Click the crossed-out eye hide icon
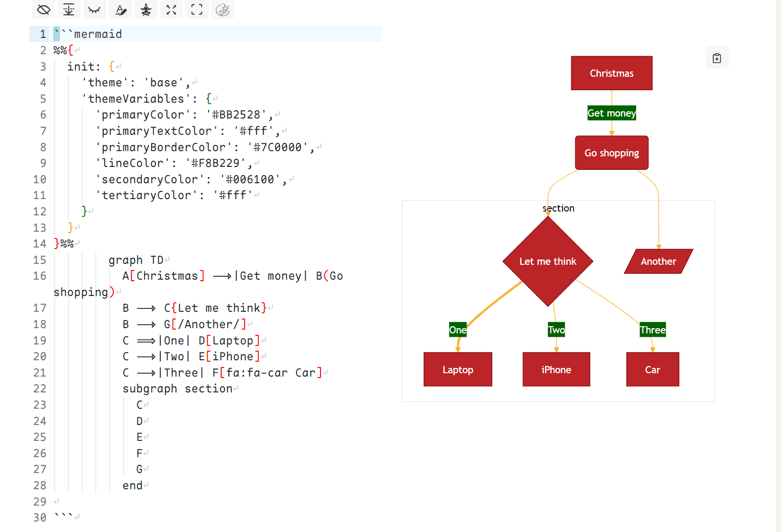 coord(44,9)
